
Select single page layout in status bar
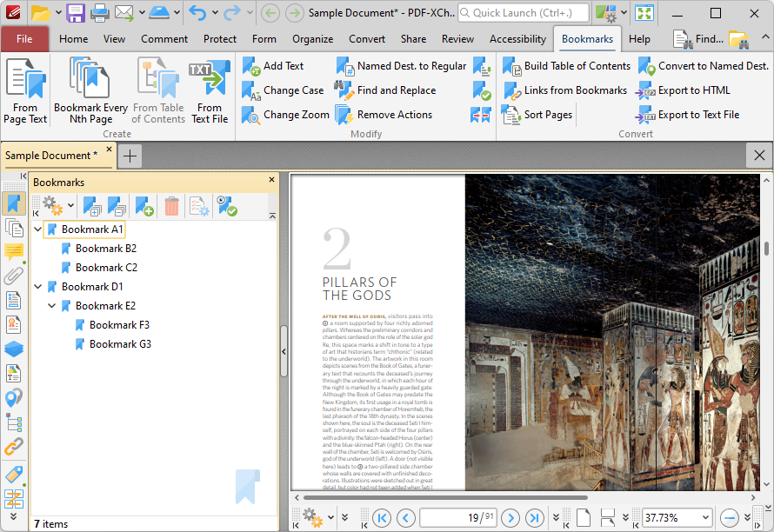[x=584, y=518]
